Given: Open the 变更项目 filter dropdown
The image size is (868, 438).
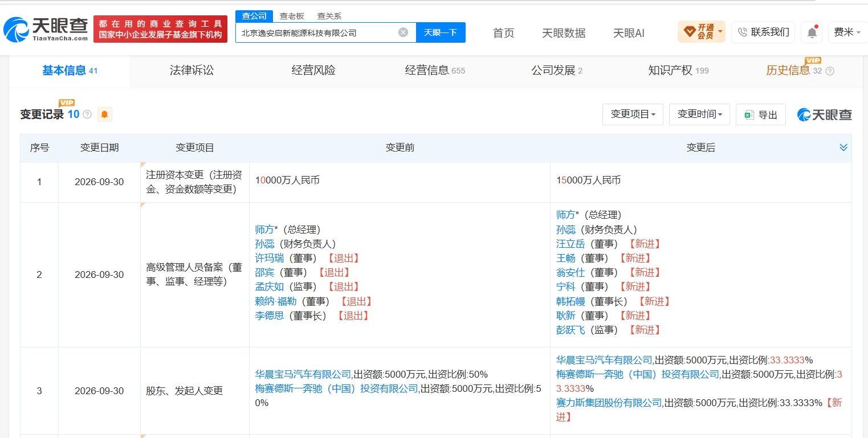Looking at the screenshot, I should [633, 114].
